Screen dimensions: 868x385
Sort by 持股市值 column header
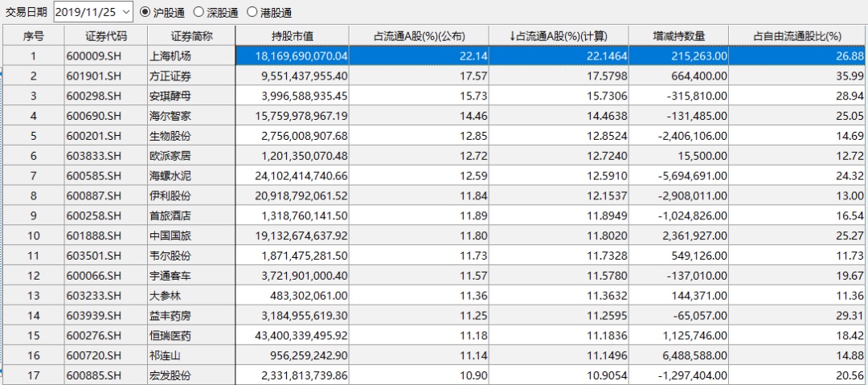pos(293,36)
